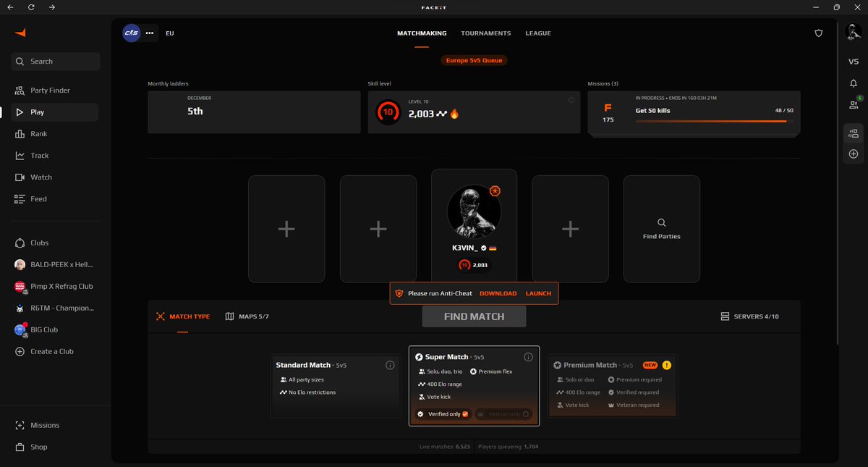Open Clubs in the sidebar
868x467 pixels.
55,243
